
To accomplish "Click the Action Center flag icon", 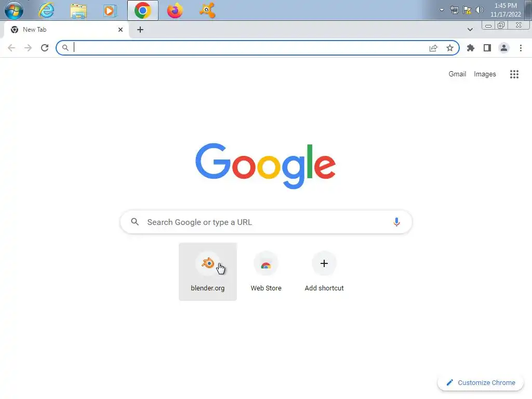I will pyautogui.click(x=467, y=10).
